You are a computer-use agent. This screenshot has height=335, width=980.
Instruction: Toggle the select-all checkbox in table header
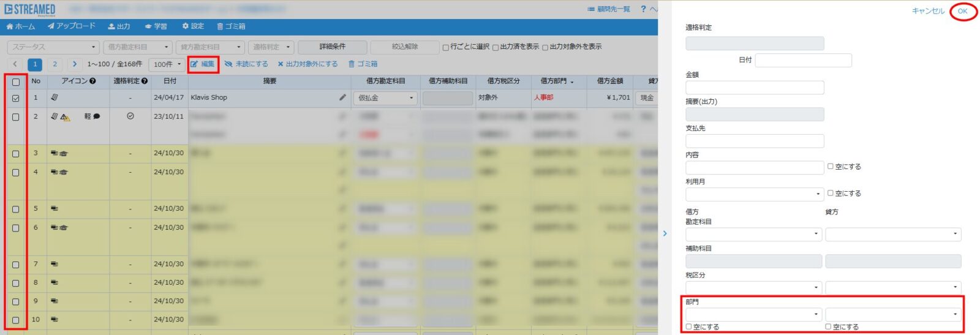[x=16, y=81]
